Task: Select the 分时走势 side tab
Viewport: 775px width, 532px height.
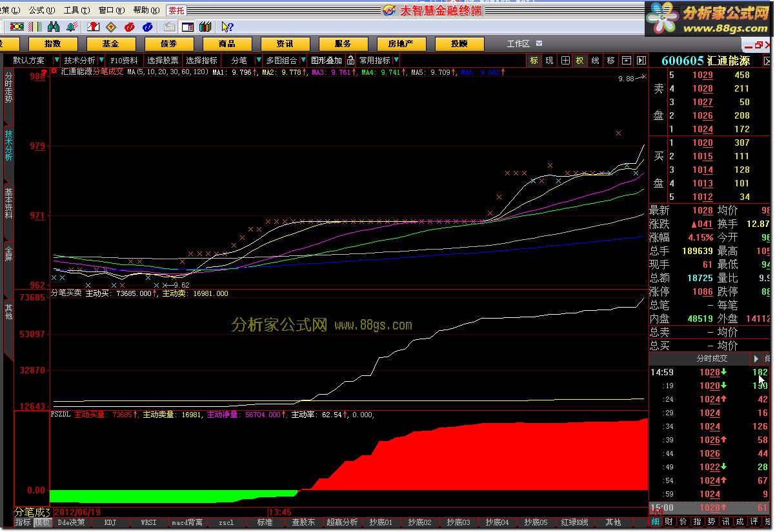Action: pos(8,87)
